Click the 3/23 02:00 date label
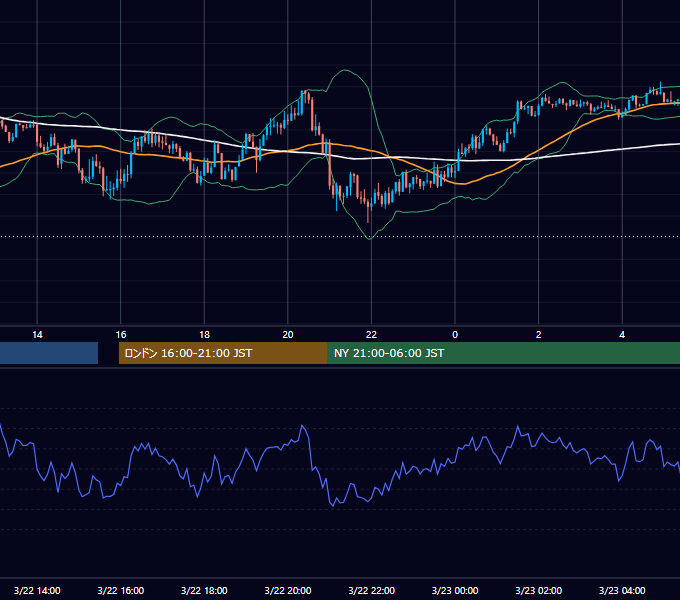680x600 pixels. coord(538,590)
